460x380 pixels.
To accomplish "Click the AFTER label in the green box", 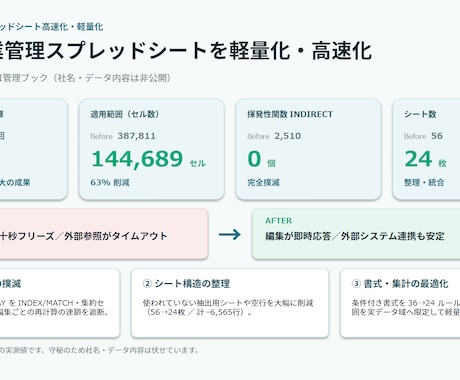I will click(x=279, y=221).
